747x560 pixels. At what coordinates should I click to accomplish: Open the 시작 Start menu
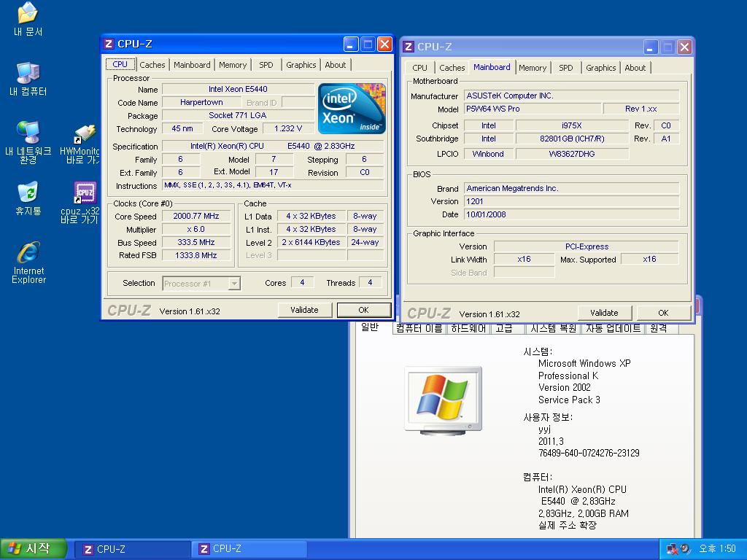[x=32, y=549]
